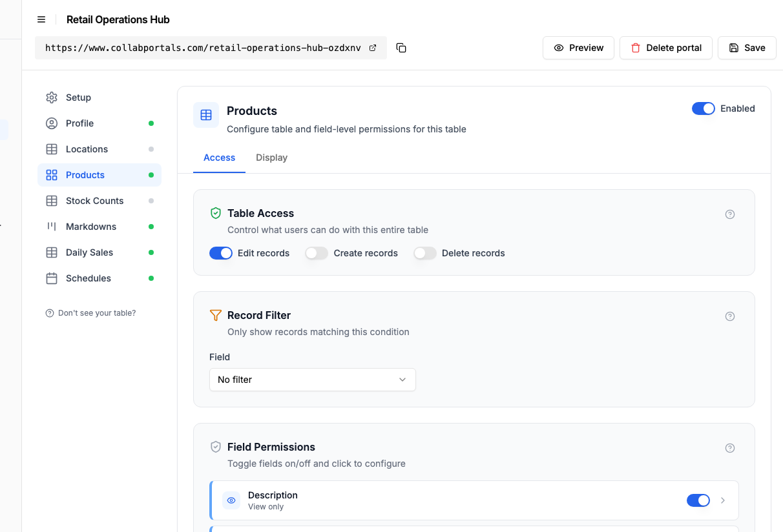
Task: Select Daily Sales in the sidebar
Action: [99, 252]
